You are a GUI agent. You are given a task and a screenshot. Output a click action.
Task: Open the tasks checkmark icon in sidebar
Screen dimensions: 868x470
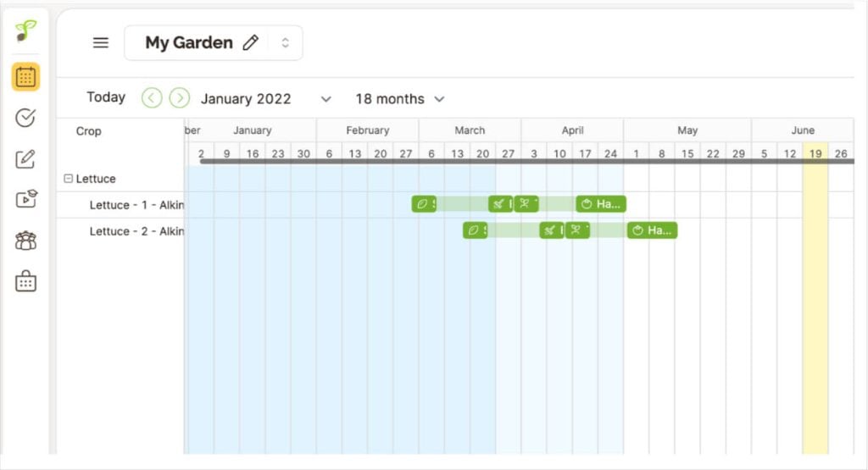25,118
